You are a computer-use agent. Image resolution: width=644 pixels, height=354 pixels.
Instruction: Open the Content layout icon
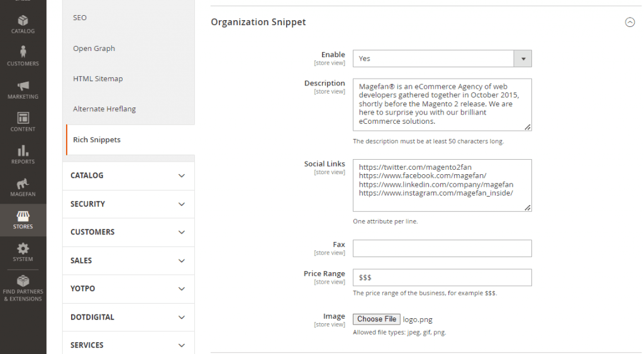[x=23, y=118]
